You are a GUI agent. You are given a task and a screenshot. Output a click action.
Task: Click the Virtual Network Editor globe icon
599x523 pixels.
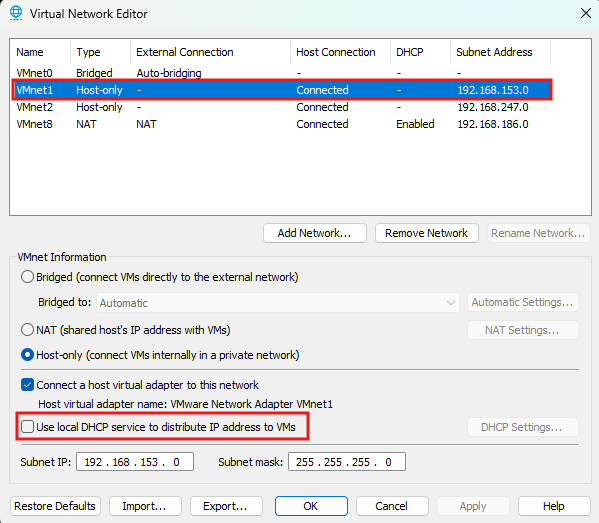16,13
